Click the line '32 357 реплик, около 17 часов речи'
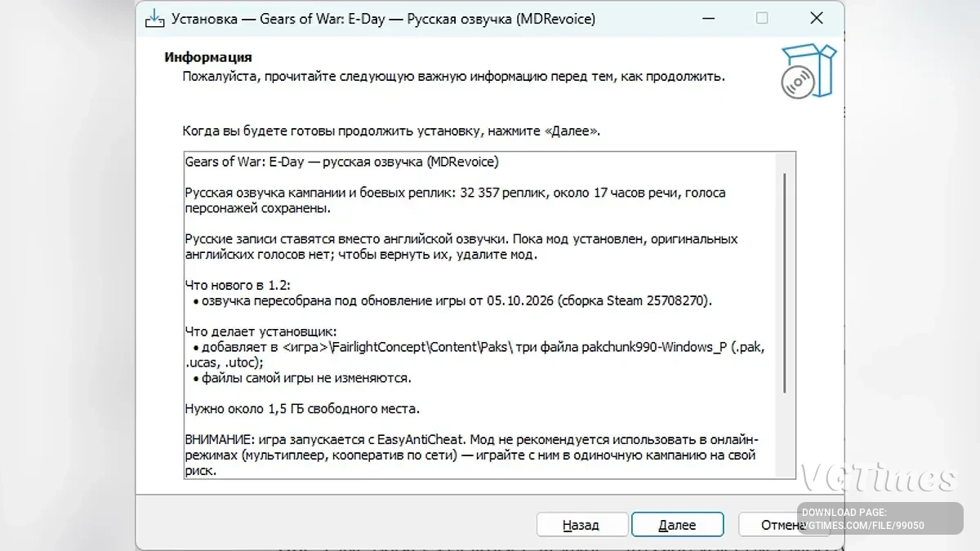Screen dimensions: 980x551 [455, 193]
